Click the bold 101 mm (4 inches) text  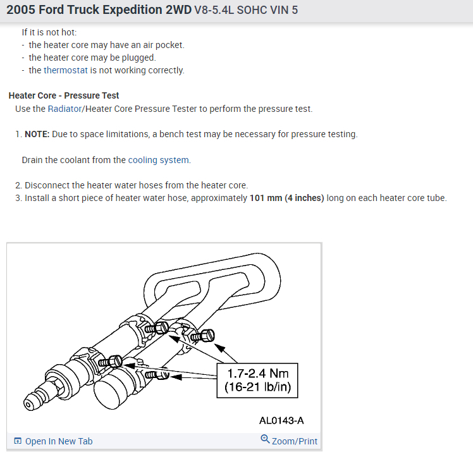point(287,198)
